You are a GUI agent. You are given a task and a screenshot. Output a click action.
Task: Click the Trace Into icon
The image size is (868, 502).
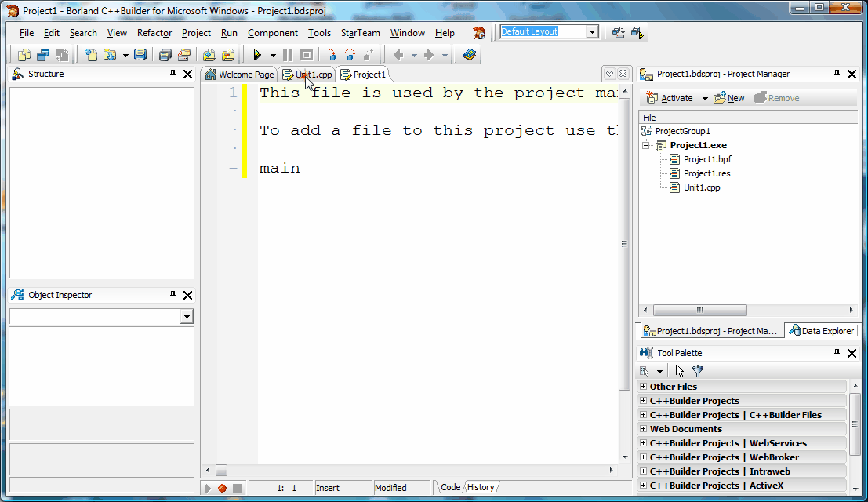pyautogui.click(x=332, y=55)
